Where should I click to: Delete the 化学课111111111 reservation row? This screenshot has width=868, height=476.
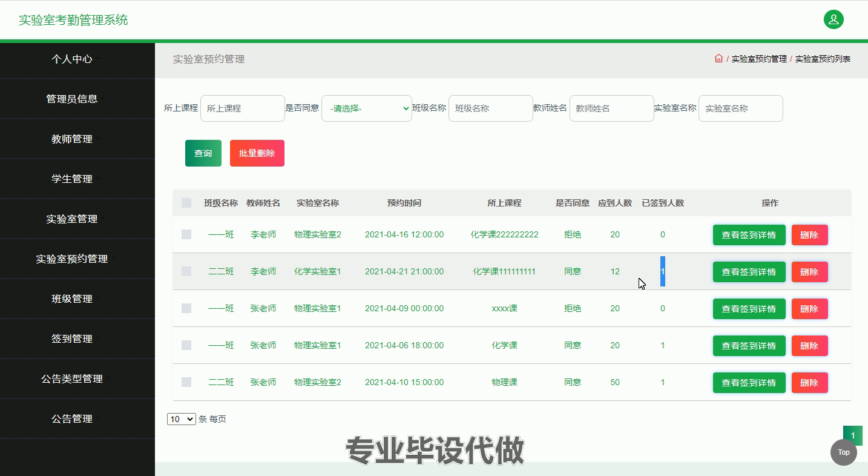tap(810, 272)
